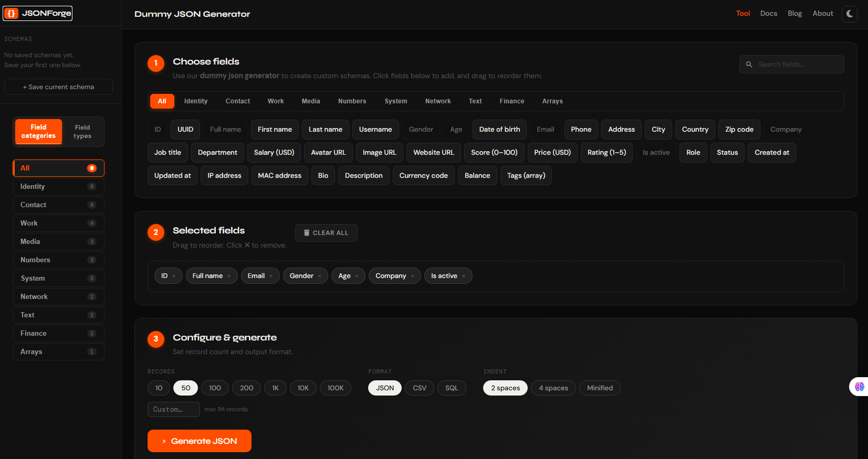Select Media category in sidebar

tap(58, 242)
